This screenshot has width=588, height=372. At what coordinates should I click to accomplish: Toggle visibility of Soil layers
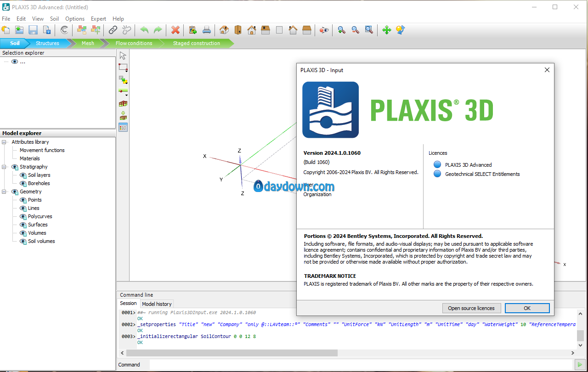point(23,175)
